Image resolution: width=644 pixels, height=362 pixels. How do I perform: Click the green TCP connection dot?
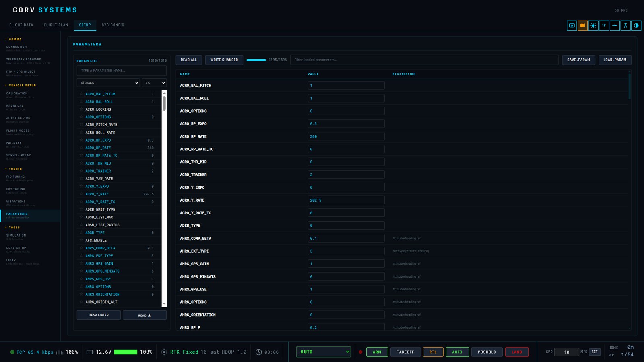[x=12, y=352]
